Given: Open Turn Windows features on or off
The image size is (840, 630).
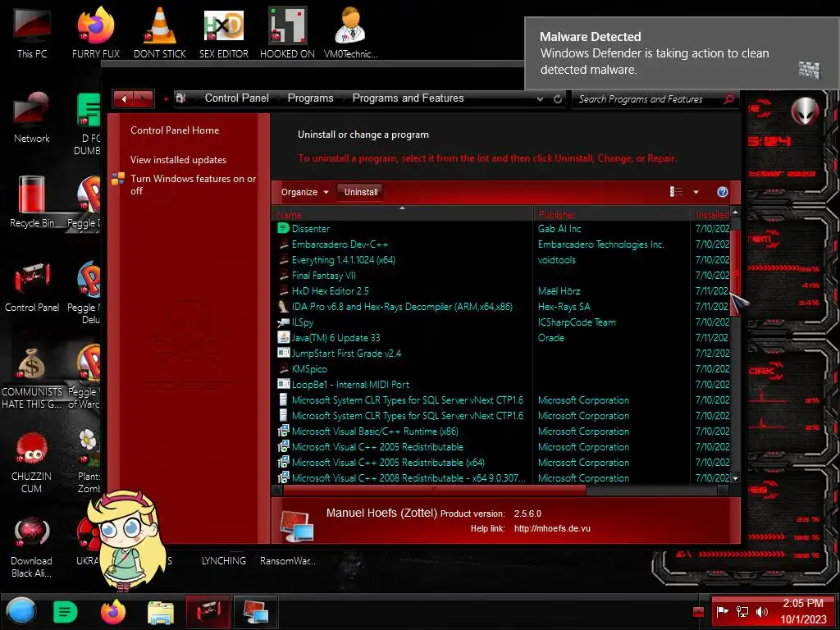Looking at the screenshot, I should click(x=193, y=185).
